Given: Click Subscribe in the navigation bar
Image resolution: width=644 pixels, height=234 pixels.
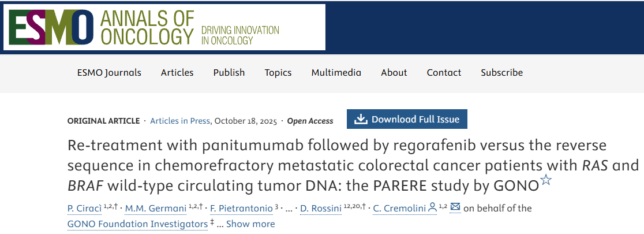Looking at the screenshot, I should pyautogui.click(x=502, y=73).
